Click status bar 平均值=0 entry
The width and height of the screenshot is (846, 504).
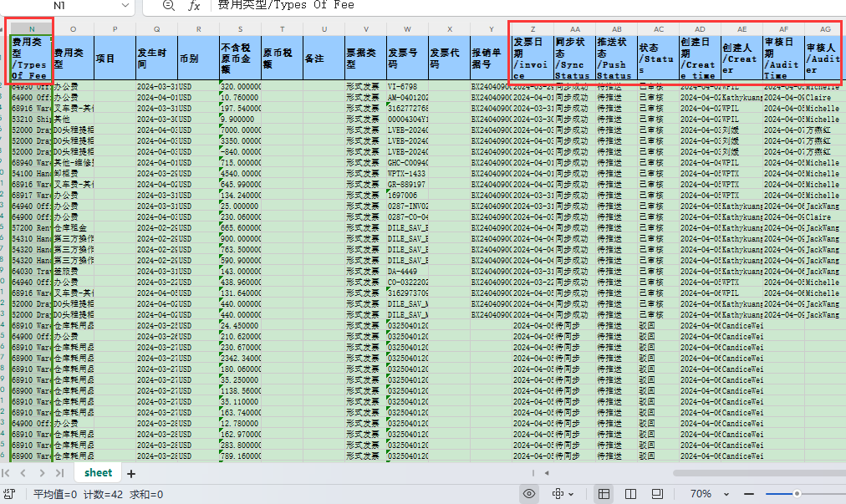click(x=55, y=494)
